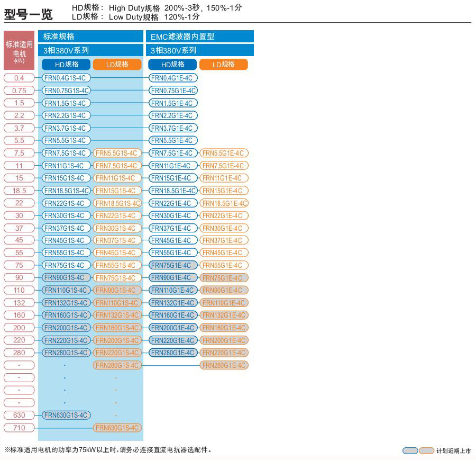Click the 18.5 kW motor power label

pos(19,191)
